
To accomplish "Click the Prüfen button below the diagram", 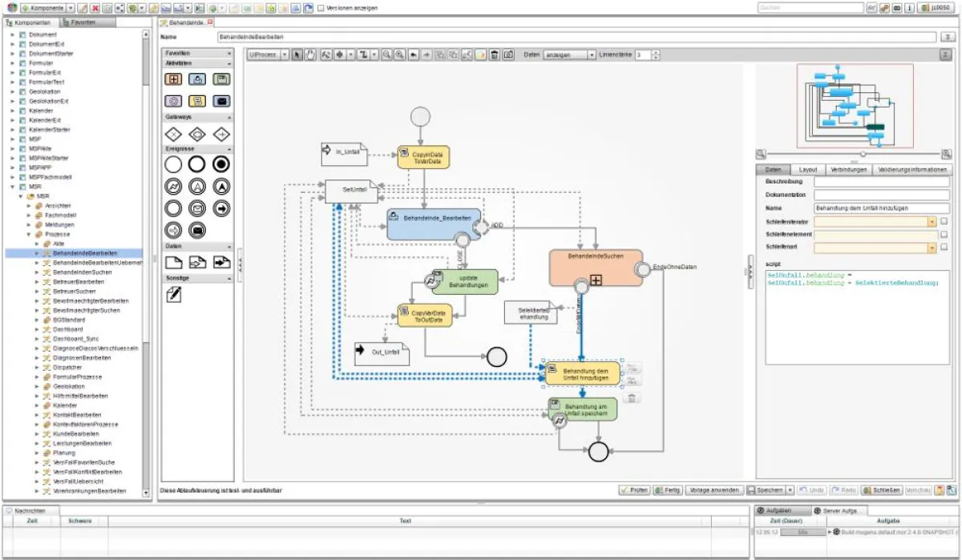I will (x=634, y=489).
